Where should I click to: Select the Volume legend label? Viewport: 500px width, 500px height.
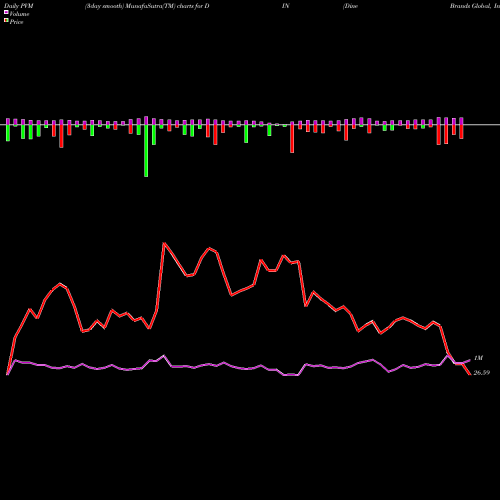point(19,14)
